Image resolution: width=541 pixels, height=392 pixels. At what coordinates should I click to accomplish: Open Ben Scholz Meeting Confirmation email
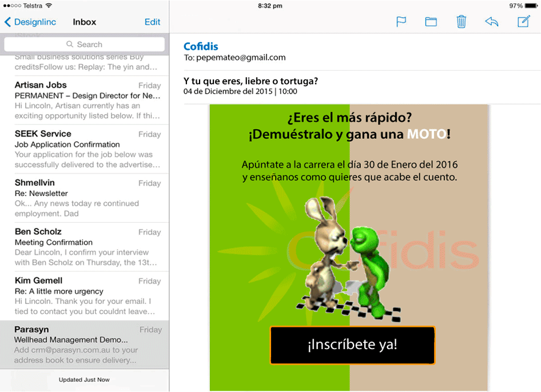85,247
